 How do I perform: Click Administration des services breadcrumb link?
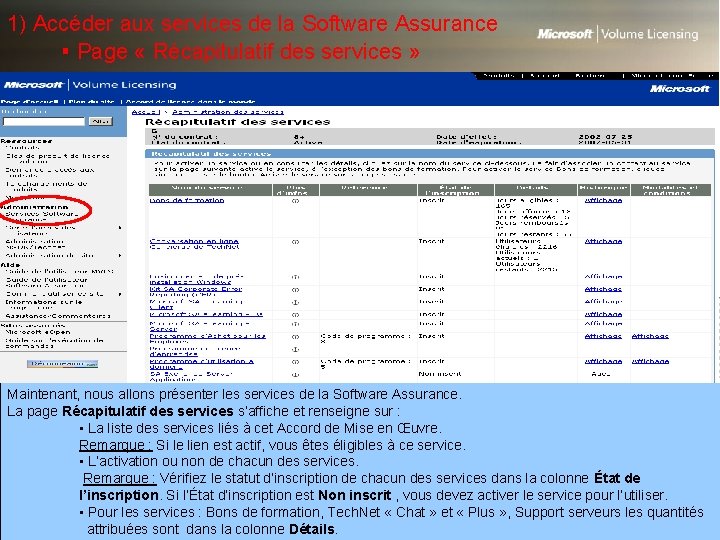228,112
